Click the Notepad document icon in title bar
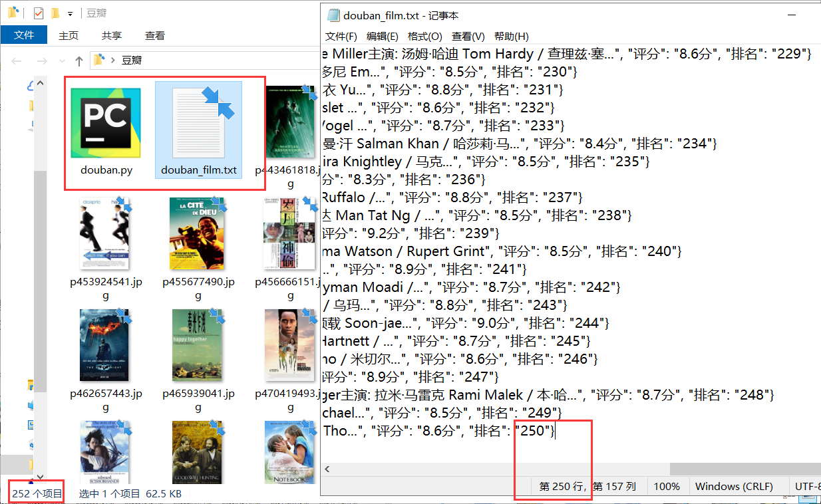The image size is (821, 504). [333, 15]
